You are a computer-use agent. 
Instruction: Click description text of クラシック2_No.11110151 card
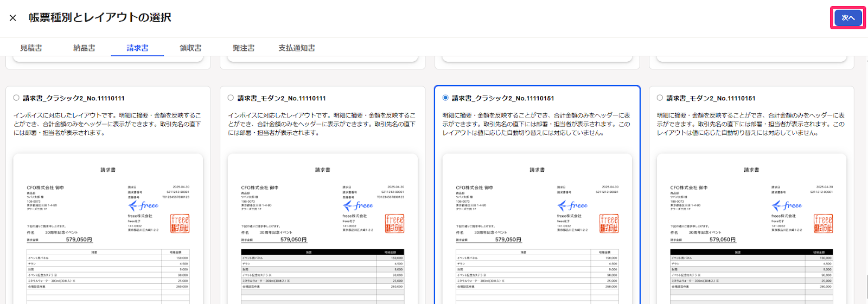pos(537,124)
